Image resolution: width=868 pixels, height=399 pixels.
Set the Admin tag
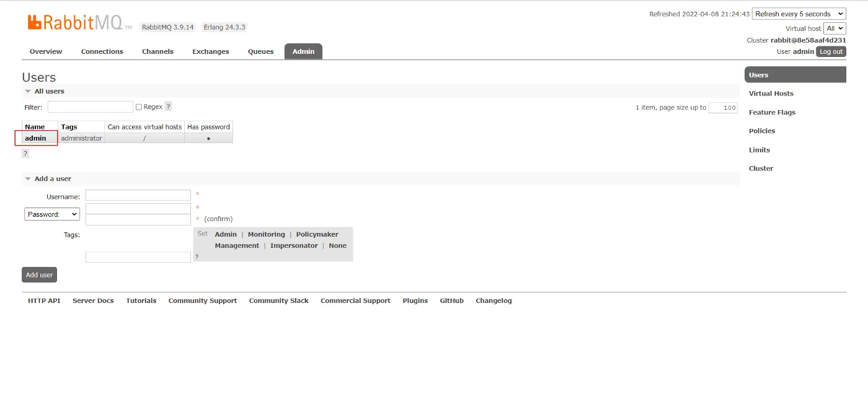(x=226, y=234)
